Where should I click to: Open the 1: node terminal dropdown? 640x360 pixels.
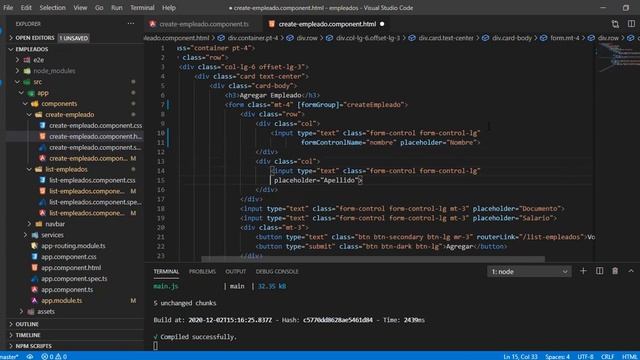pos(529,271)
